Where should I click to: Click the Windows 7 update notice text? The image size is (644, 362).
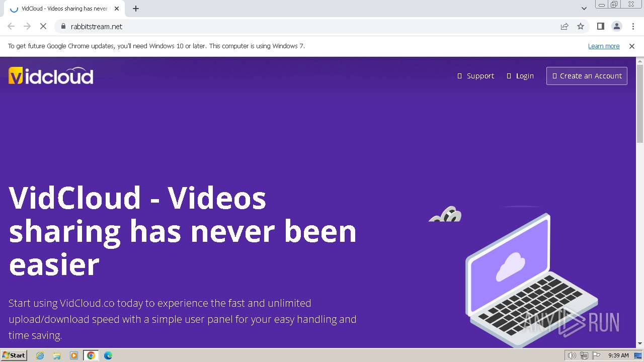pos(156,46)
